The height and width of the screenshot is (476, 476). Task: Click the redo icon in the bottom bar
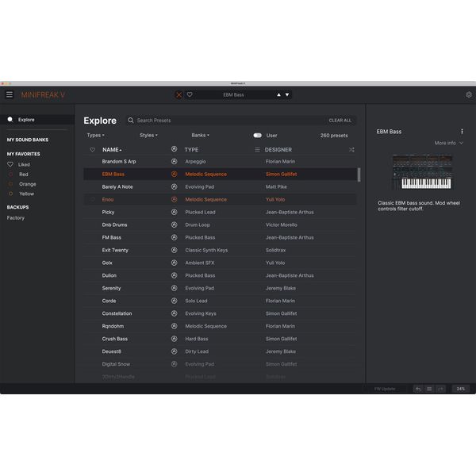pos(440,389)
